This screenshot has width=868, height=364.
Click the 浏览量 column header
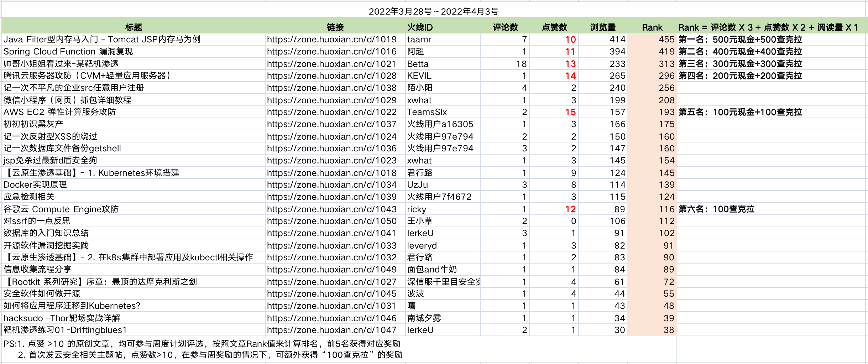point(603,27)
